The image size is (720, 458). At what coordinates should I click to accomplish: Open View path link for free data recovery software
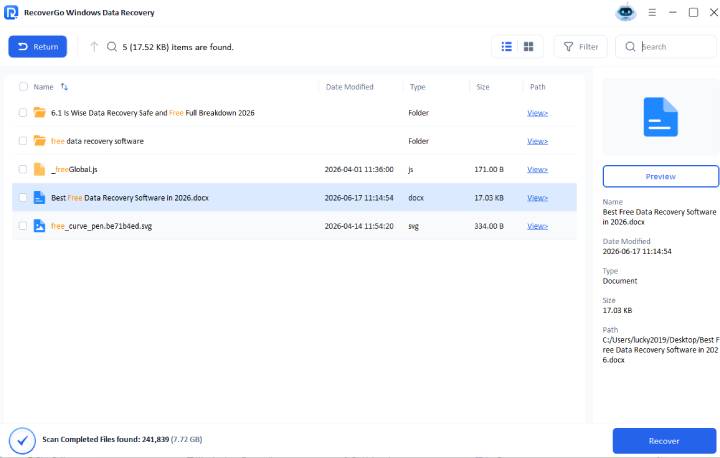coord(537,141)
